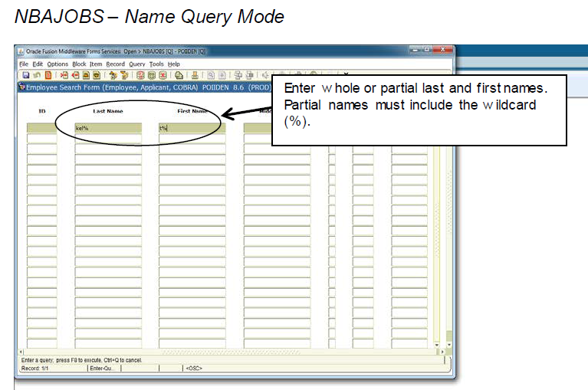This screenshot has width=588, height=390.
Task: Open the Edit menu
Action: pos(38,64)
